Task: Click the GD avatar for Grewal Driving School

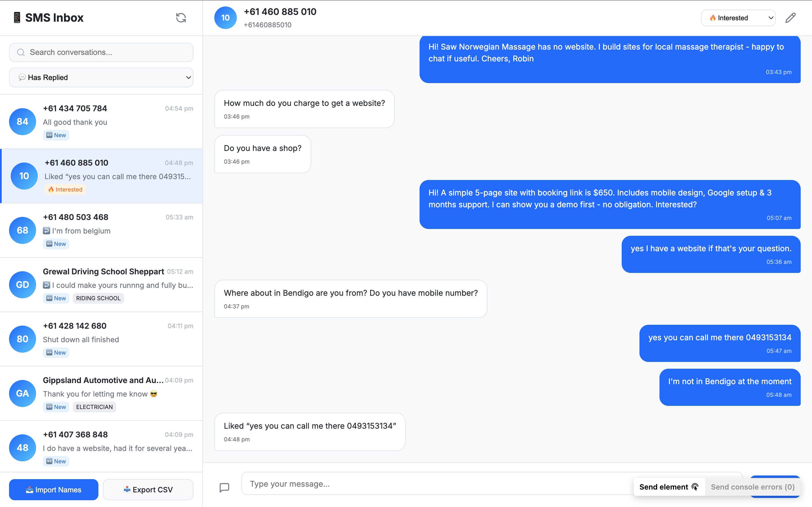Action: pyautogui.click(x=22, y=285)
